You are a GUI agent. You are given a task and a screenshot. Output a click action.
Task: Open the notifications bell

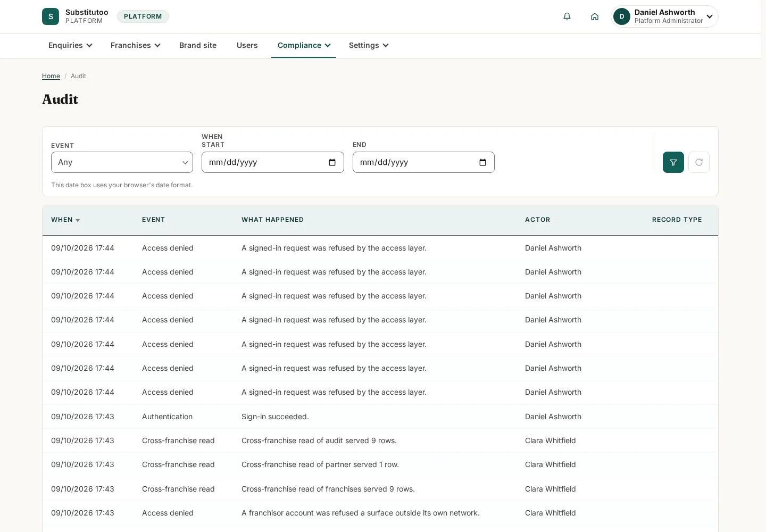pos(567,16)
